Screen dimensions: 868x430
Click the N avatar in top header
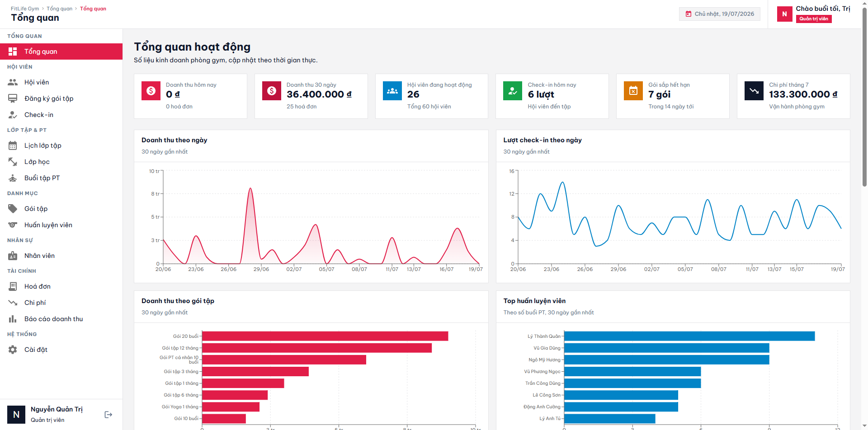point(785,14)
